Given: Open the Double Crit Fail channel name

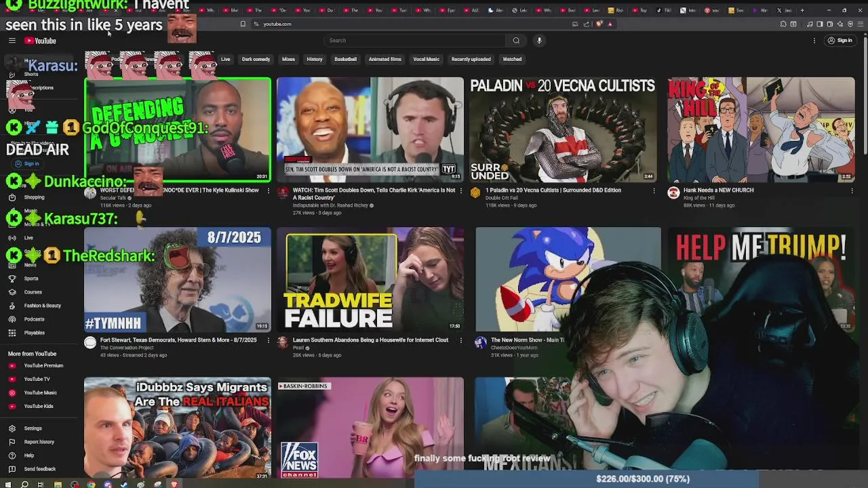Looking at the screenshot, I should (503, 198).
